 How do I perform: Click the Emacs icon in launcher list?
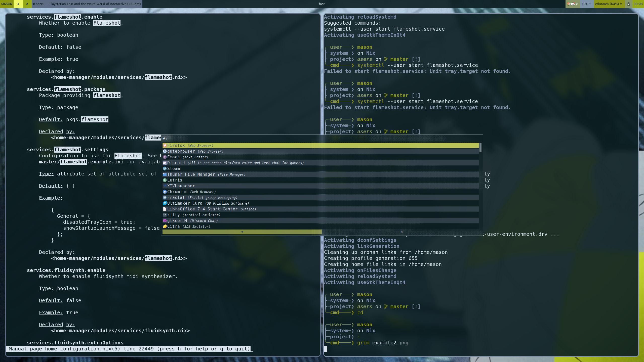click(165, 157)
